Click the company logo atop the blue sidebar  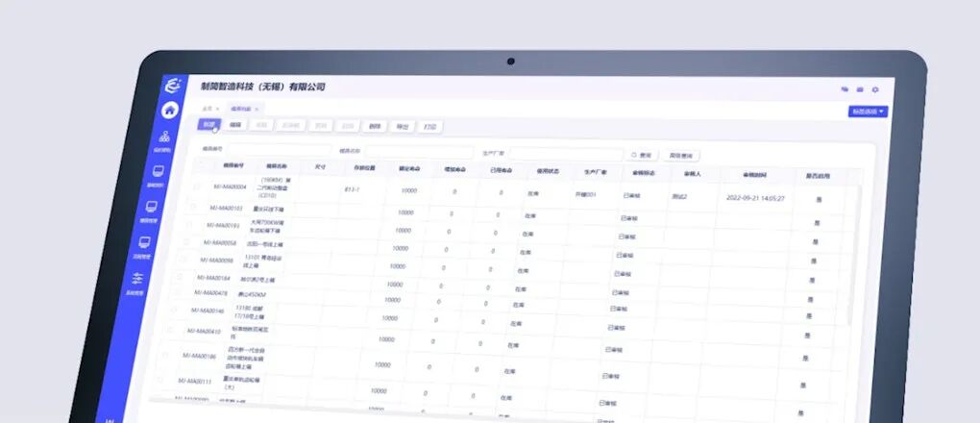pyautogui.click(x=173, y=86)
